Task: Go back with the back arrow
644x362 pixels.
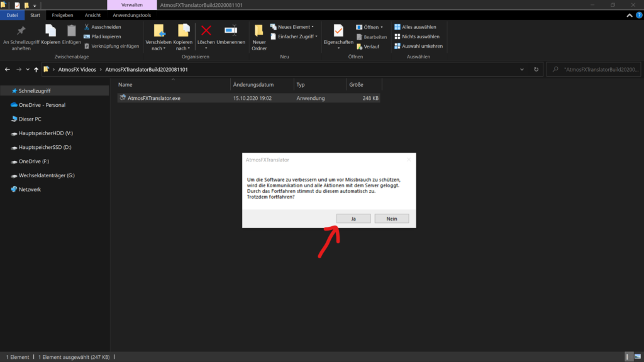Action: [8, 69]
